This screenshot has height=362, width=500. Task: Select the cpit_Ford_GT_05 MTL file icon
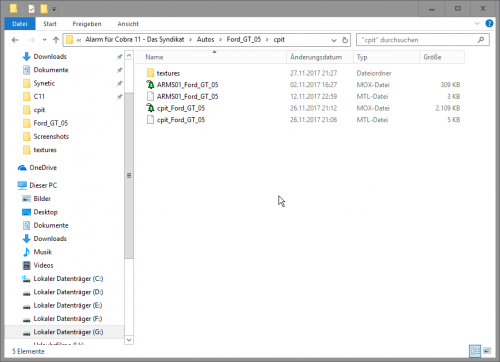[x=150, y=120]
